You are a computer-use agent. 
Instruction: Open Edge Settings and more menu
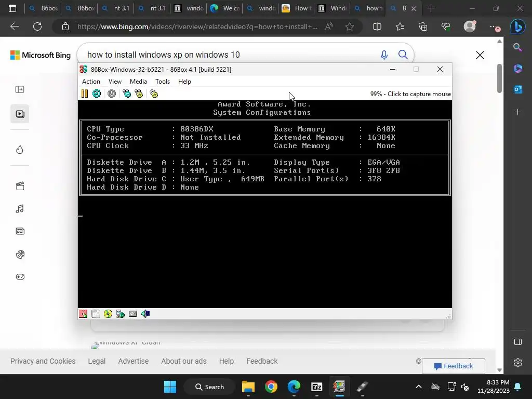click(494, 26)
